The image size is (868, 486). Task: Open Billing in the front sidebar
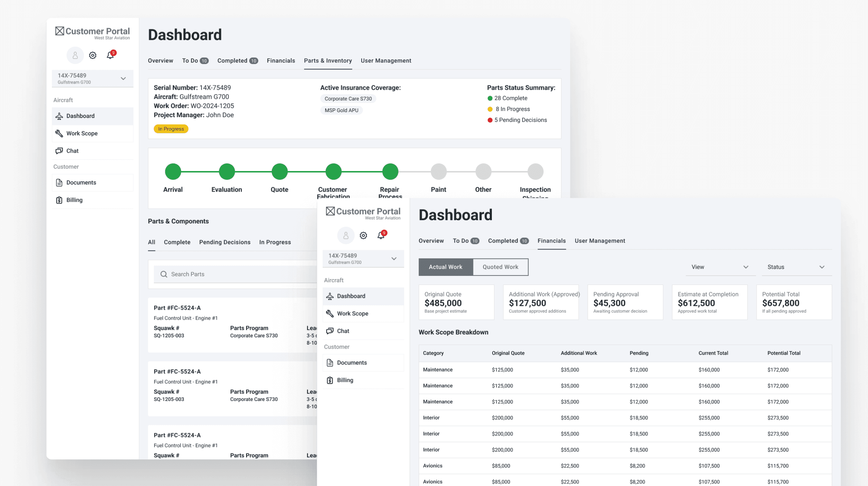(x=345, y=380)
